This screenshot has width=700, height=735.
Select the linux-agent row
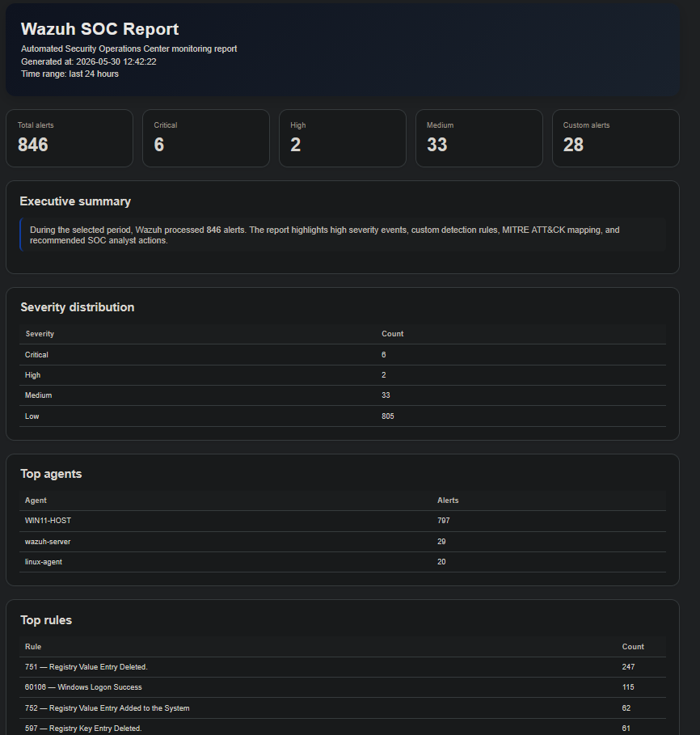(343, 562)
